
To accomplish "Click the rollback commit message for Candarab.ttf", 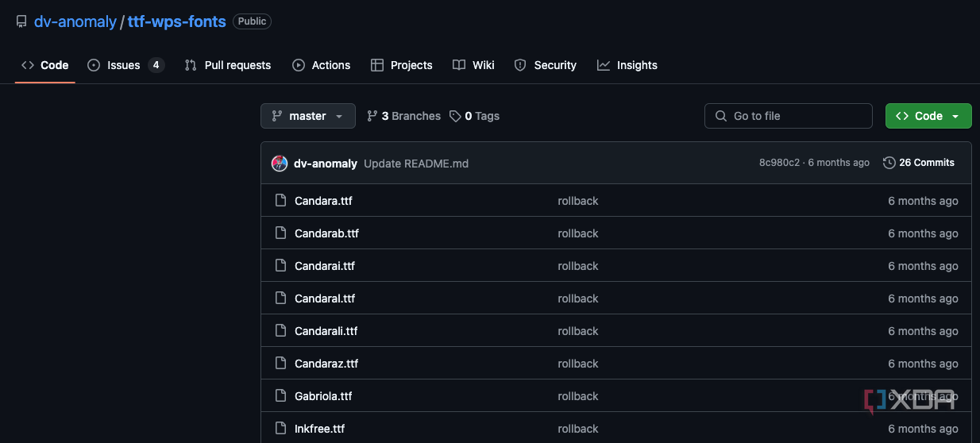I will tap(578, 233).
